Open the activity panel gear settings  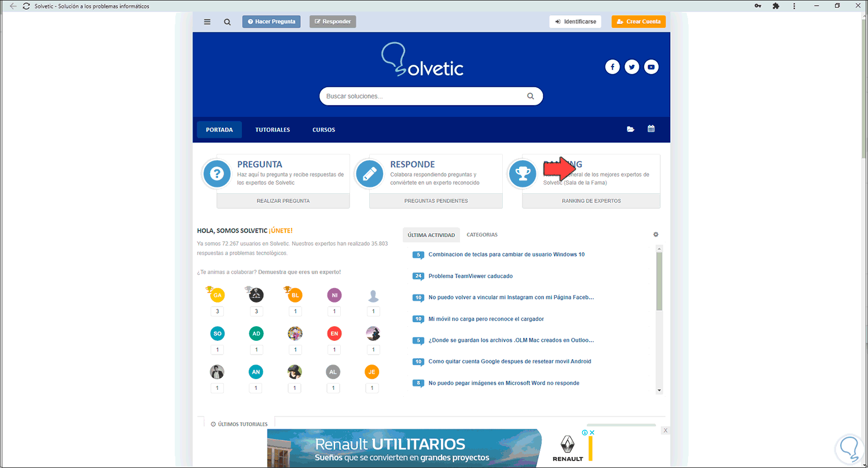coord(656,234)
